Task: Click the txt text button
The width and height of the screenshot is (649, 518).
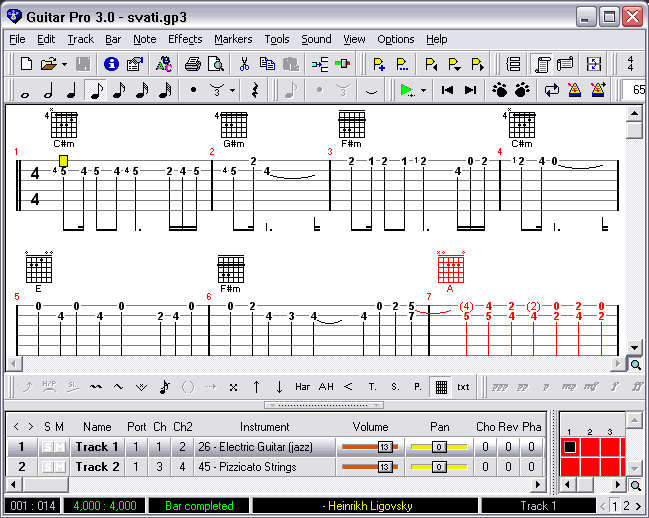Action: [x=463, y=387]
